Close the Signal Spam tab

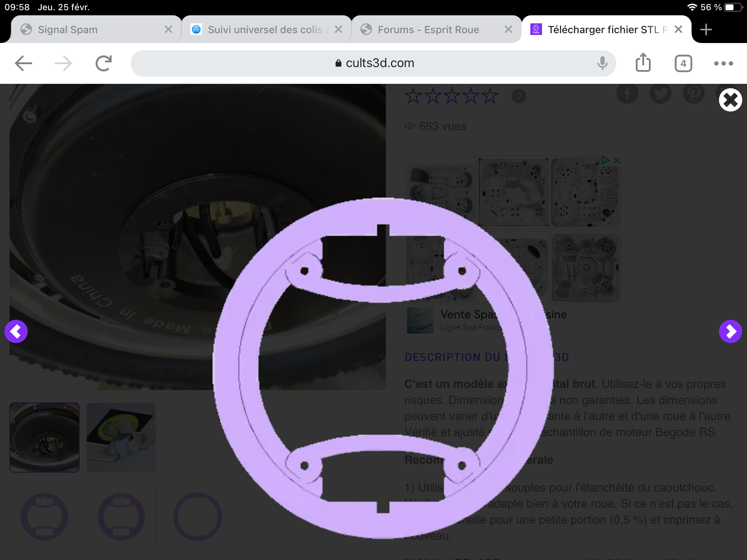(168, 29)
